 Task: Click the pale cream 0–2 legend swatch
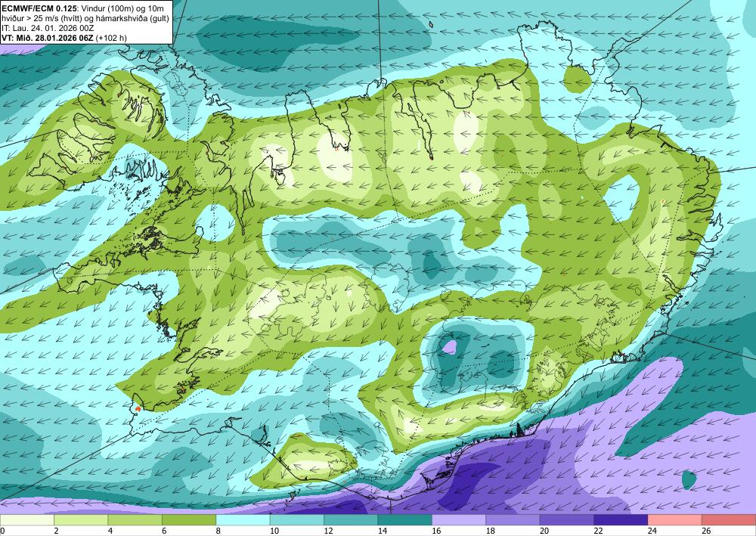(27, 520)
